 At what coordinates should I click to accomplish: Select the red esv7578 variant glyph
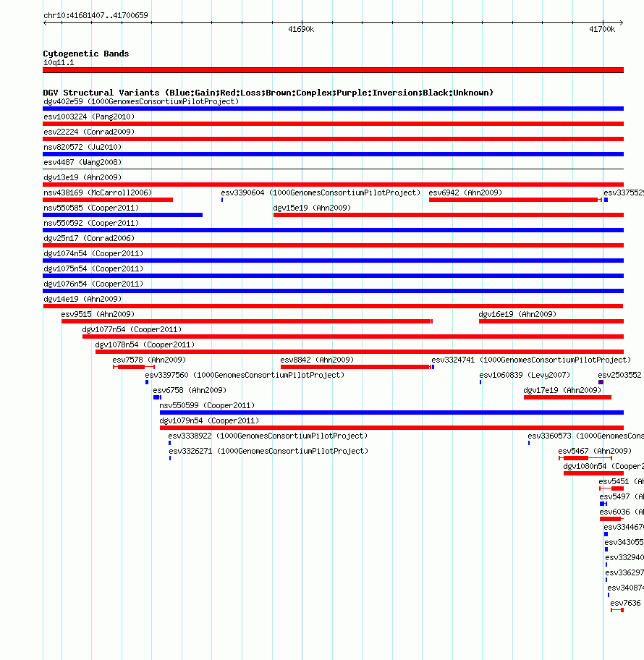pyautogui.click(x=134, y=367)
